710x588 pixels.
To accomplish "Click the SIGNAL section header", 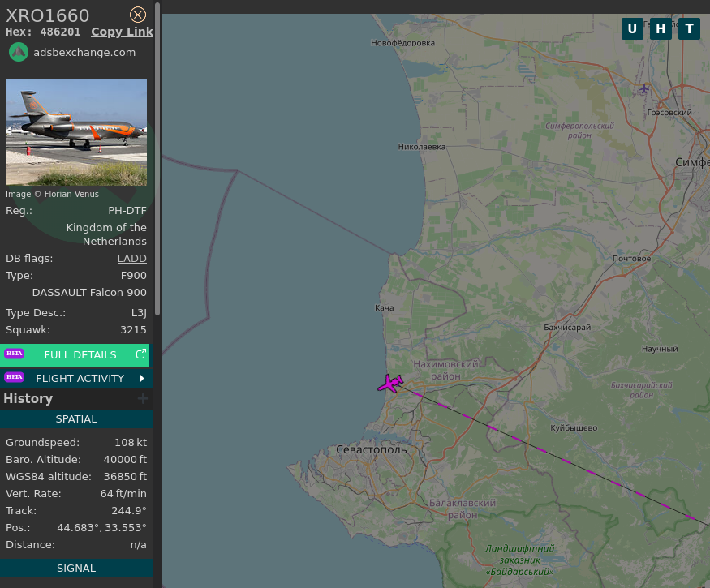I will (x=76, y=568).
